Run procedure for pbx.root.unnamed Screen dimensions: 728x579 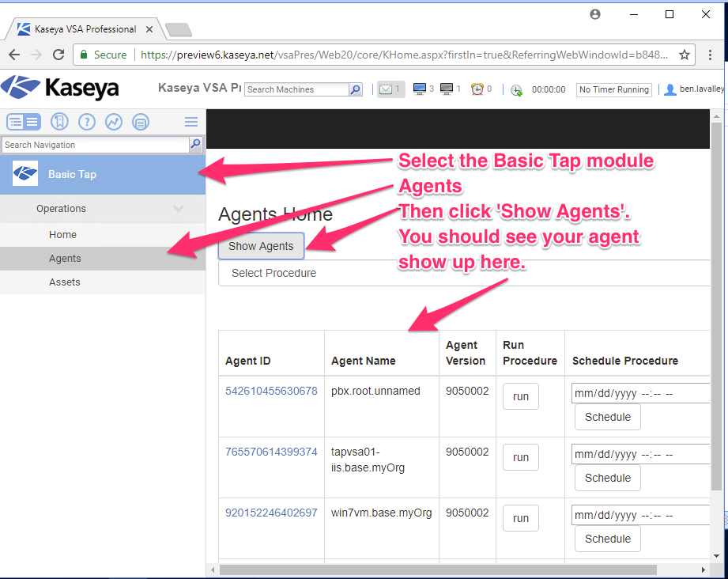tap(520, 396)
